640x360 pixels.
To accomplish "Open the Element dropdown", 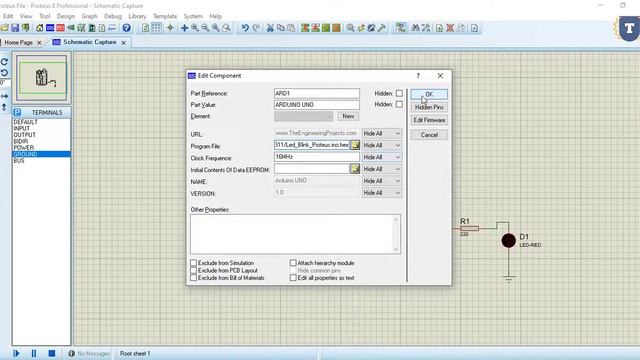I will point(304,116).
